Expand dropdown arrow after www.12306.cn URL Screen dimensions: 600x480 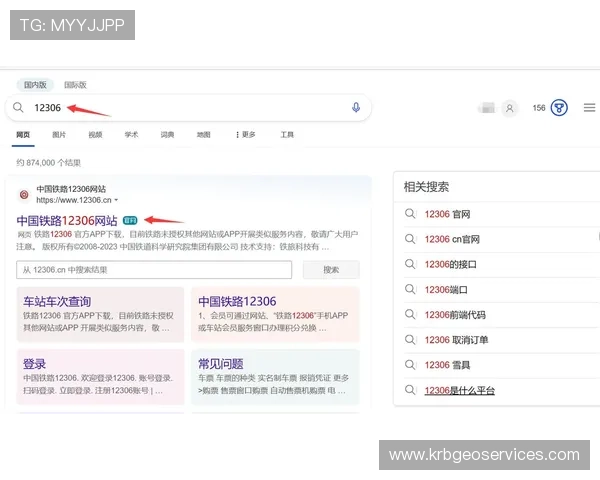[116, 200]
